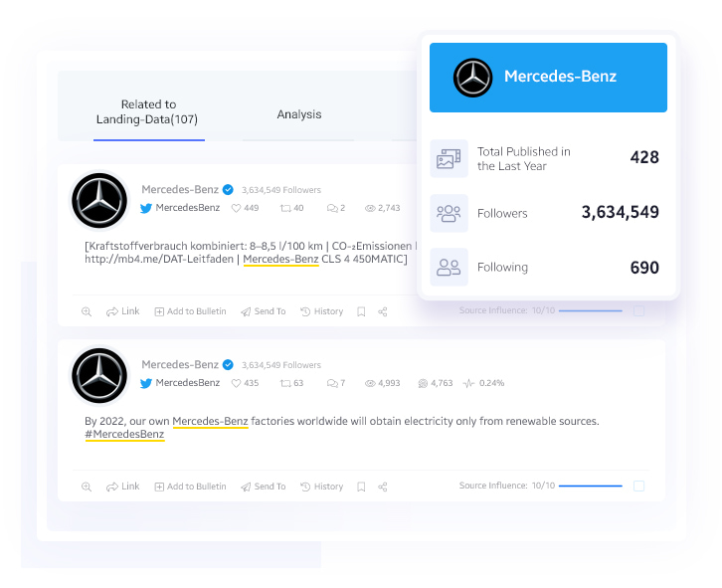Click the heart icon showing 449 likes
Image resolution: width=722 pixels, height=588 pixels.
point(237,208)
